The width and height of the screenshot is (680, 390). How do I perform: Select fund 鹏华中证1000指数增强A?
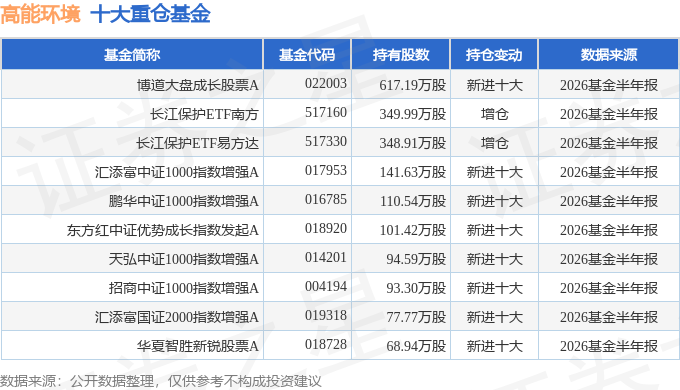[183, 201]
